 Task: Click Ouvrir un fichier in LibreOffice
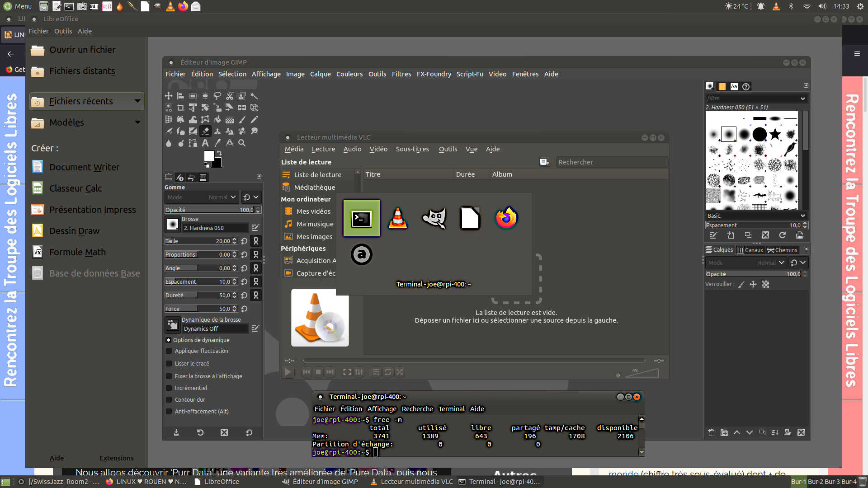tap(82, 50)
